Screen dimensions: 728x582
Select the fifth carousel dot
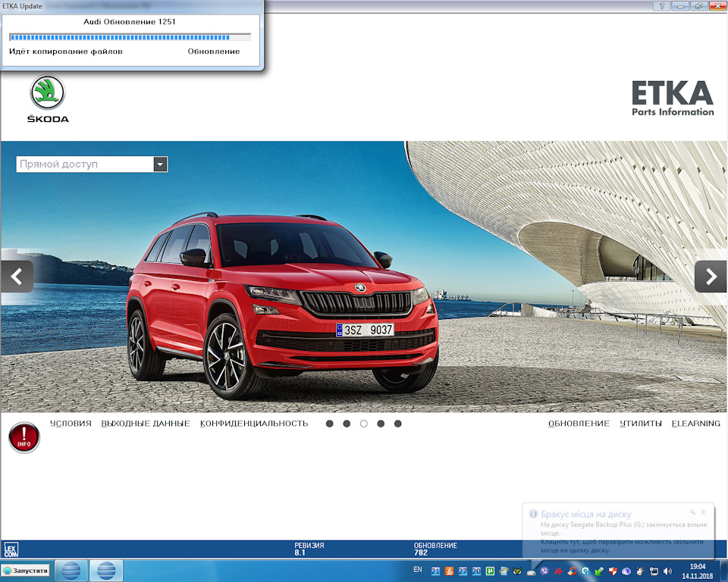click(x=398, y=424)
